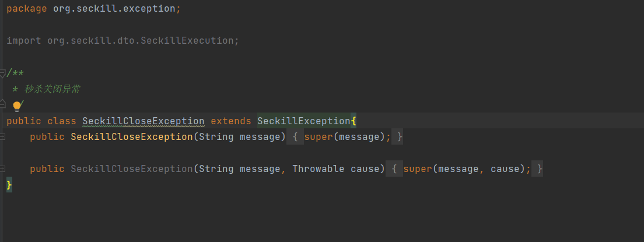Place cursor in the package declaration line
644x242 pixels.
[93, 9]
